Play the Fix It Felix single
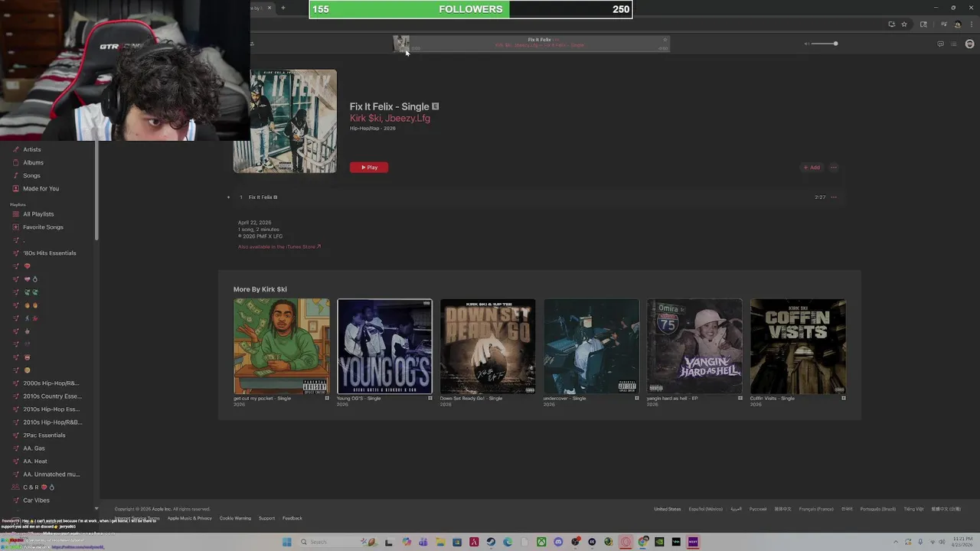This screenshot has width=980, height=551. [x=369, y=167]
